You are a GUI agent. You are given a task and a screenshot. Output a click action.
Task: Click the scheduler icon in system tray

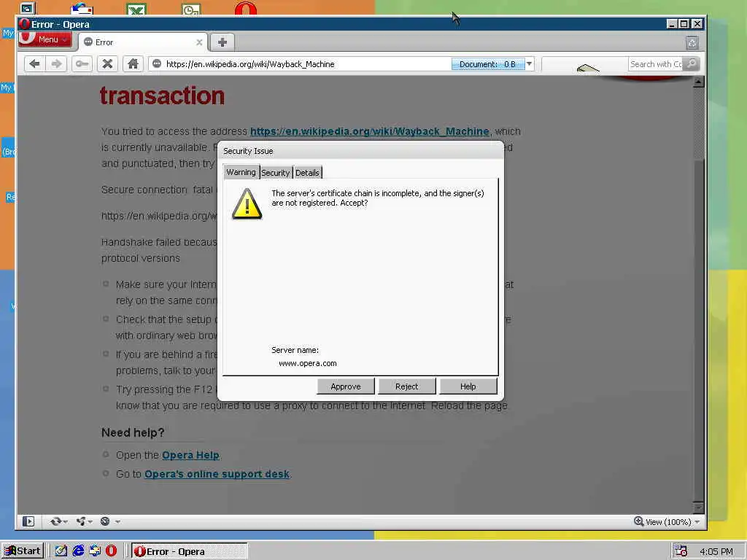tap(681, 551)
